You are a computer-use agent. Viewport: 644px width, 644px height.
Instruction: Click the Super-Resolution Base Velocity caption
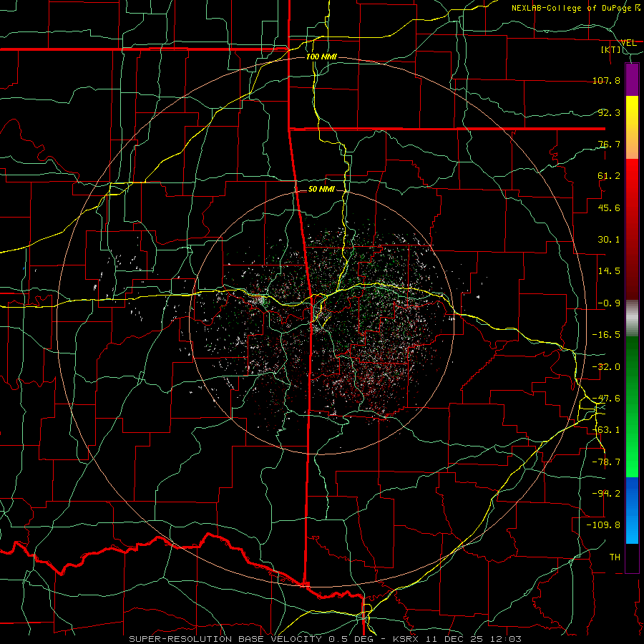pos(326,639)
